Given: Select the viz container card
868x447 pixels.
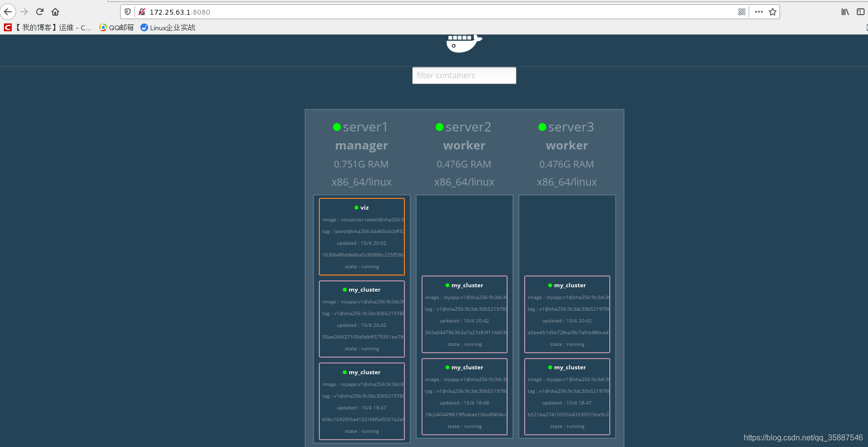Looking at the screenshot, I should click(x=362, y=236).
